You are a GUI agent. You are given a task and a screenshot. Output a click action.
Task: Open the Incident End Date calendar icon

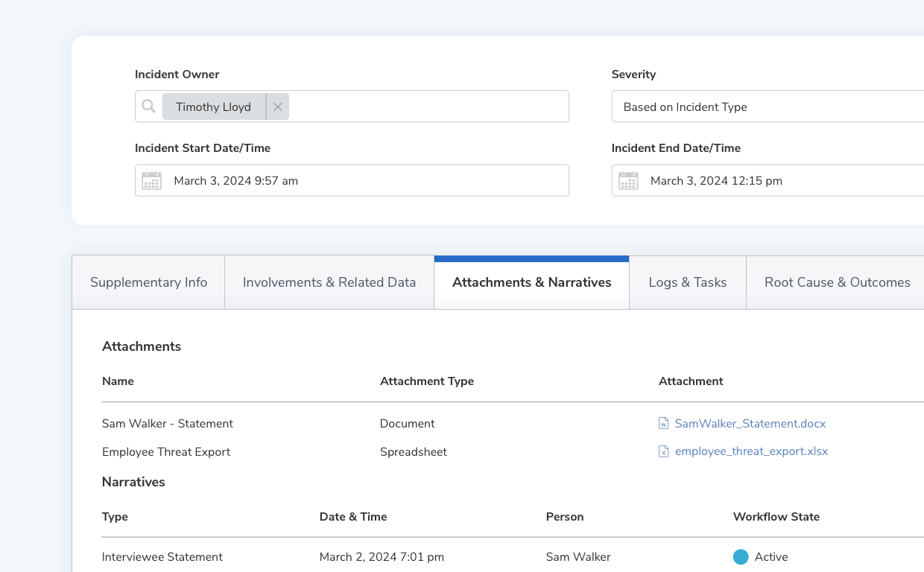(628, 180)
